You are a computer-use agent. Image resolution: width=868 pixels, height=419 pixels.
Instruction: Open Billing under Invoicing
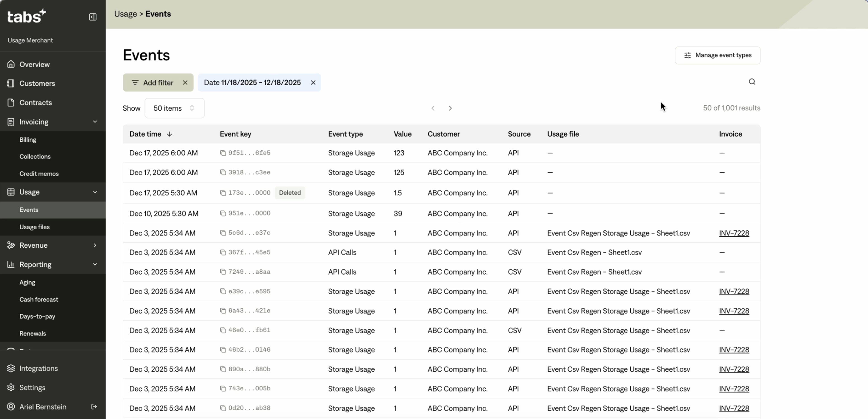click(28, 140)
